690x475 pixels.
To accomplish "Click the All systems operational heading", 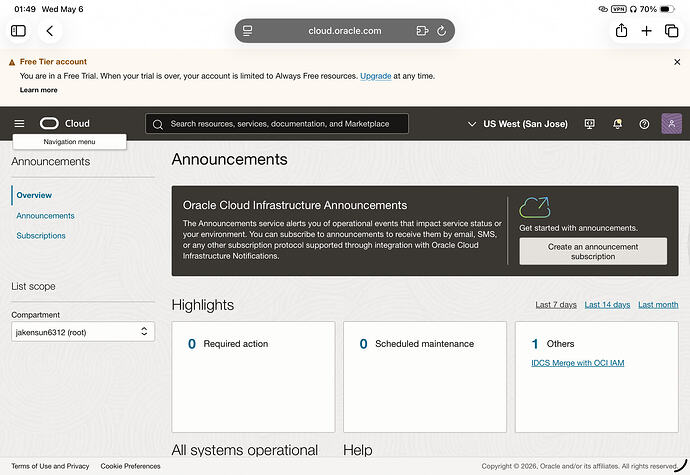I will (245, 450).
